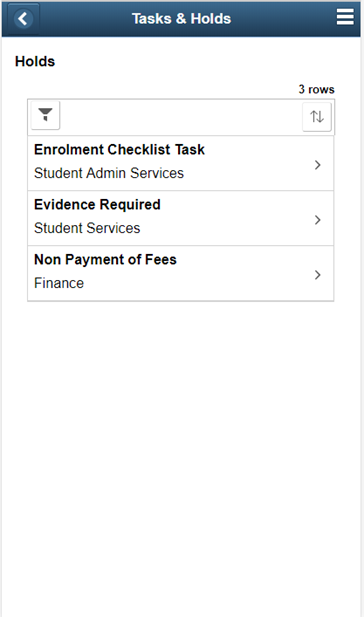
Task: Click the Enrolment Checklist Task row background
Action: click(x=181, y=163)
